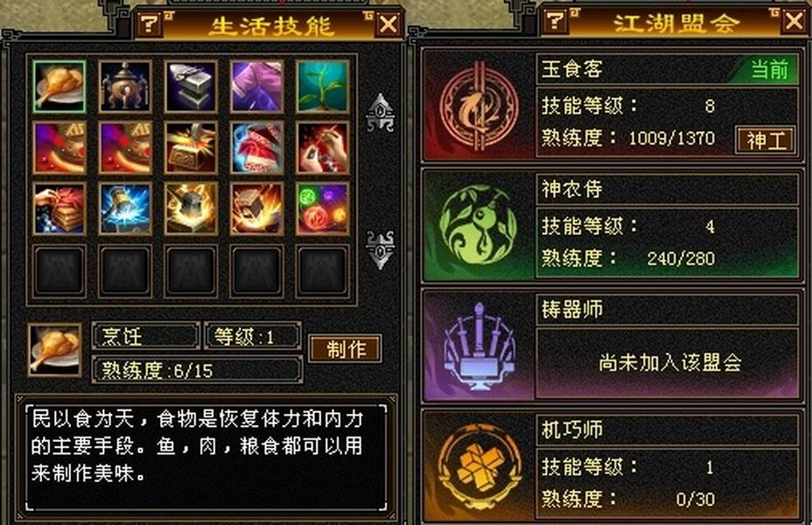Click the 制作 craft button

[x=346, y=349]
